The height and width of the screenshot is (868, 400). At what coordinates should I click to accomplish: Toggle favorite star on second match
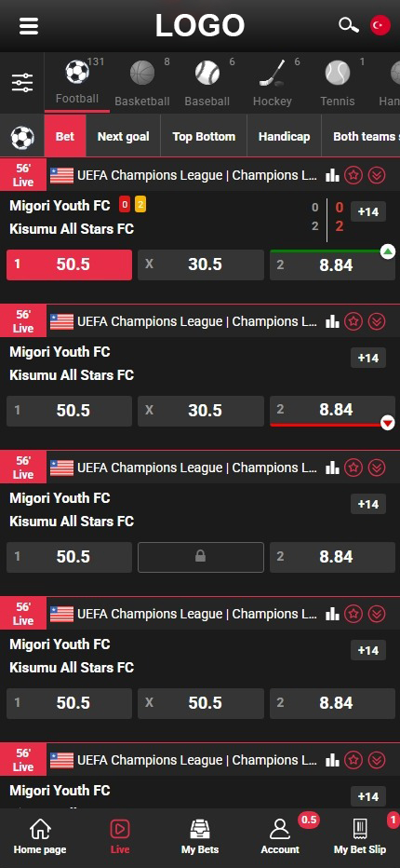pos(353,321)
